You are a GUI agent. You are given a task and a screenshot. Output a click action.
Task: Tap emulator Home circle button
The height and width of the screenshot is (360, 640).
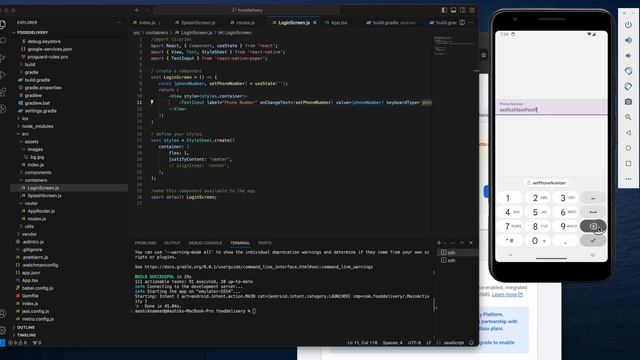[x=628, y=148]
